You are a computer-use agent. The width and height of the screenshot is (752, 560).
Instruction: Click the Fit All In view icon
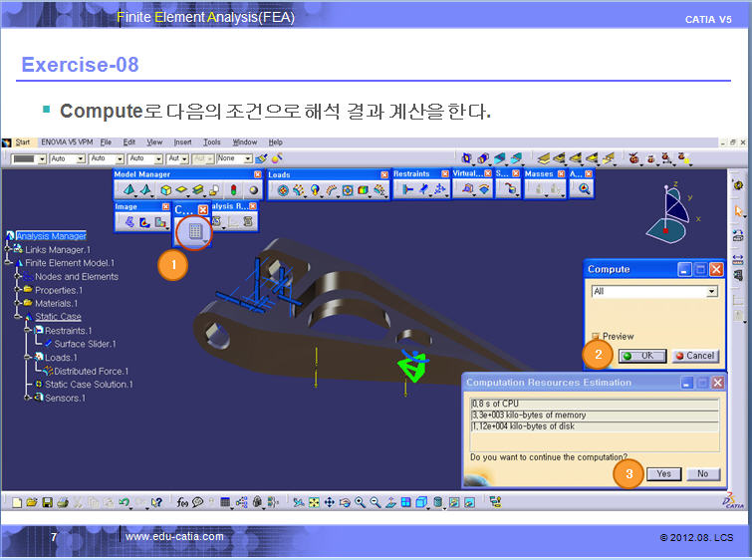tap(314, 502)
